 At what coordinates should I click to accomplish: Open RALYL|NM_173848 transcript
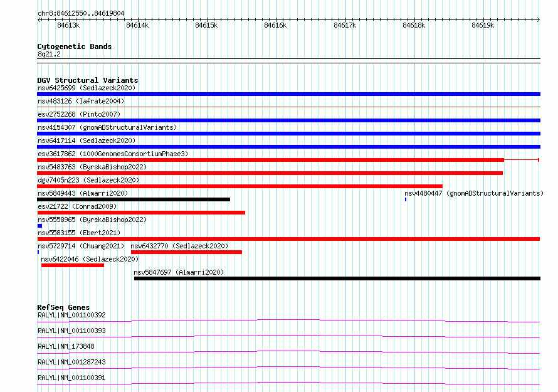(x=66, y=346)
